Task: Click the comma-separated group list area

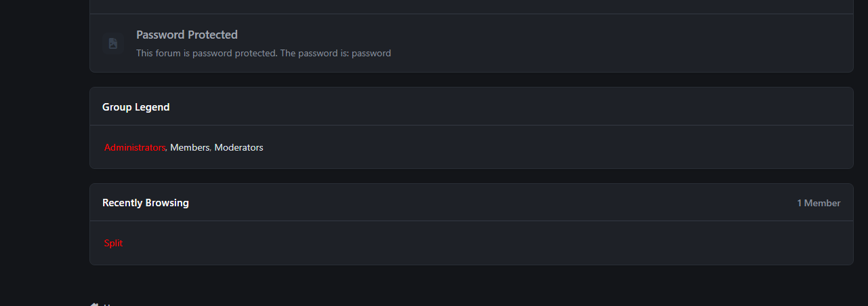Action: (472, 147)
